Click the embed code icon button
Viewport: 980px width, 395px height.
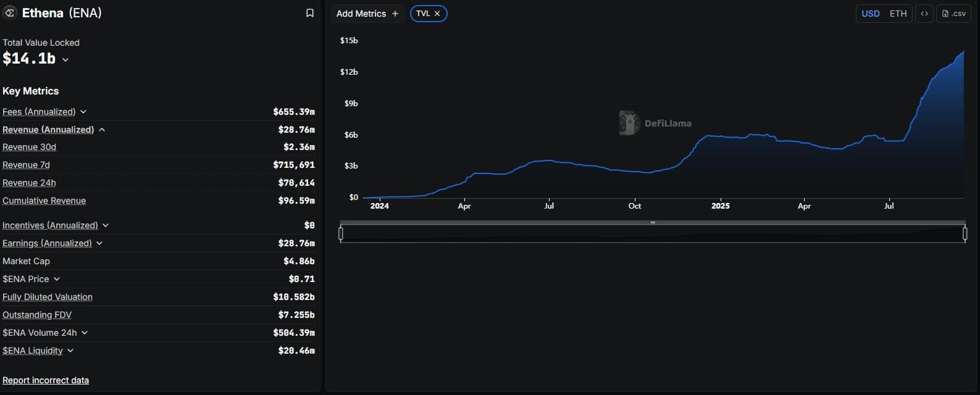pos(924,14)
